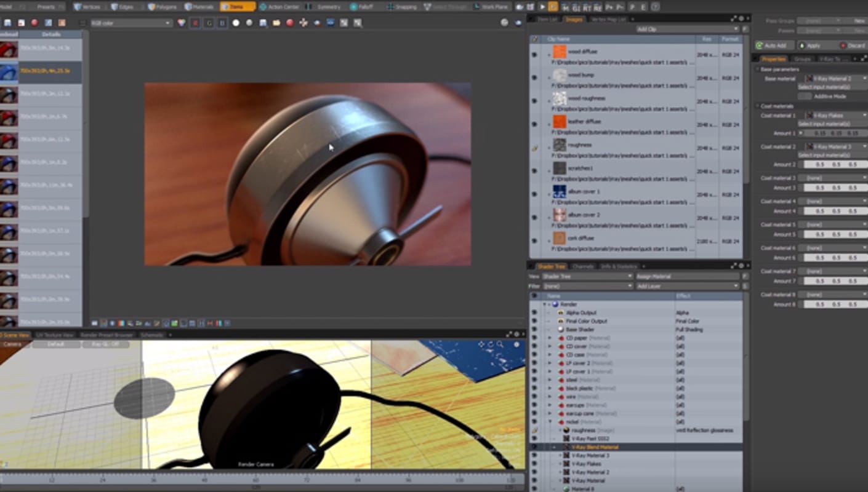868x492 pixels.
Task: Hide the CD paper material layer
Action: click(534, 338)
